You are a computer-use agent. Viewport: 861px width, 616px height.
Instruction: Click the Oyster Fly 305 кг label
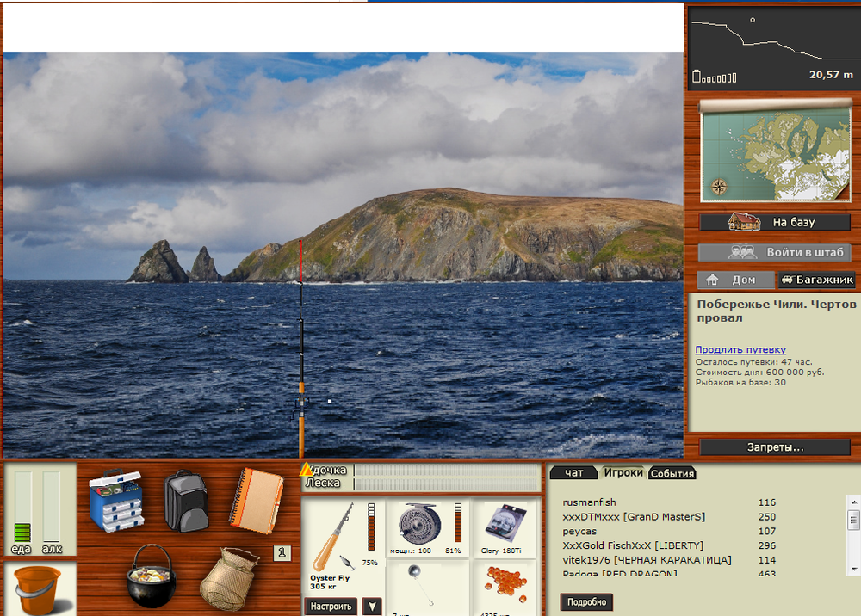330,582
